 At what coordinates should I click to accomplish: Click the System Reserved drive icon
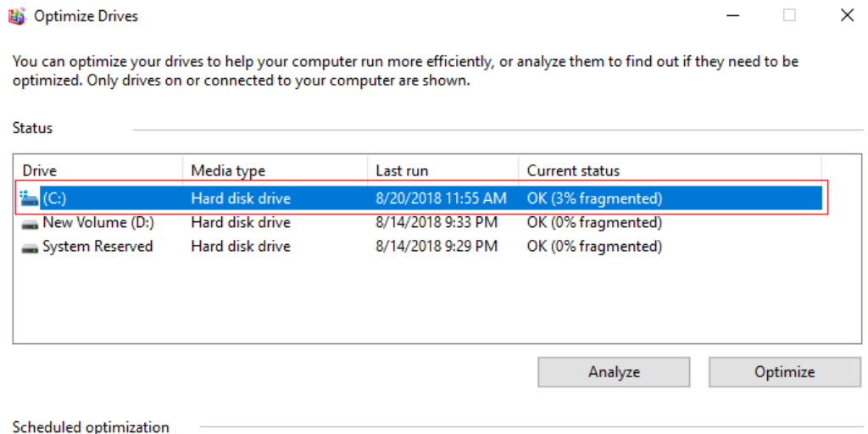(30, 248)
